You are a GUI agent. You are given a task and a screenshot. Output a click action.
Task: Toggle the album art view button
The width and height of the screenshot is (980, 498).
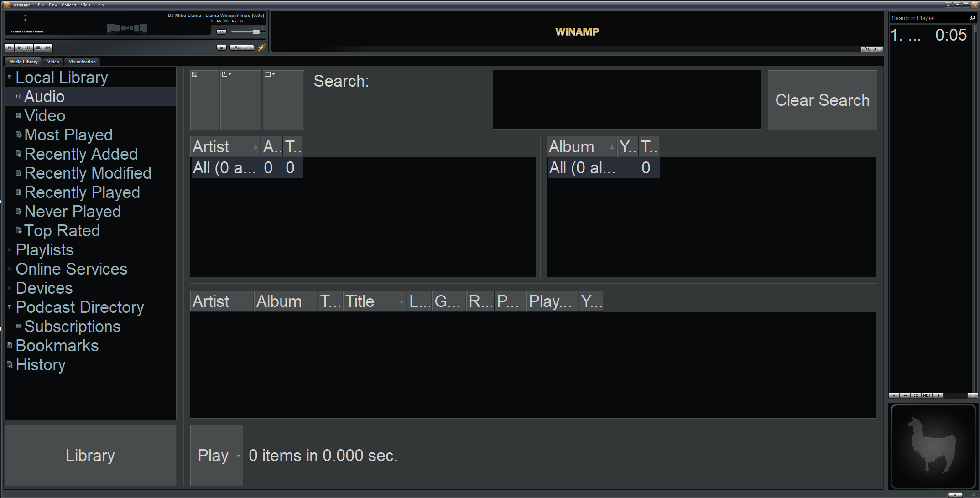point(204,100)
